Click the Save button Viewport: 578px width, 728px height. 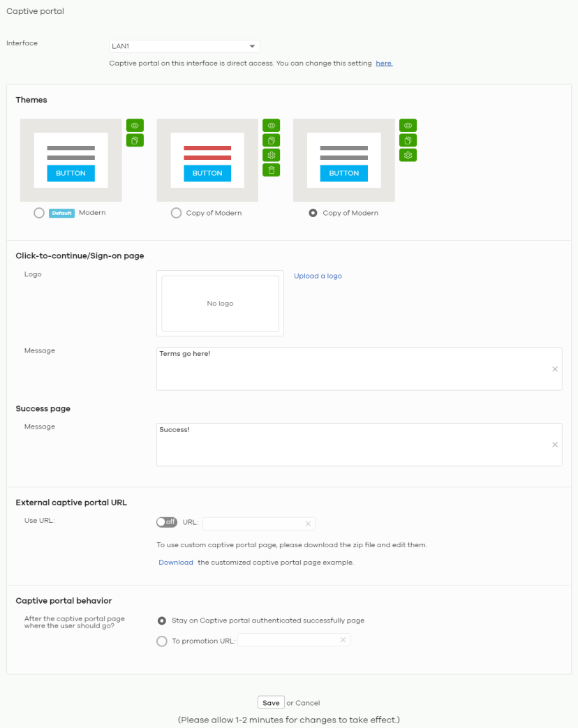(x=271, y=703)
